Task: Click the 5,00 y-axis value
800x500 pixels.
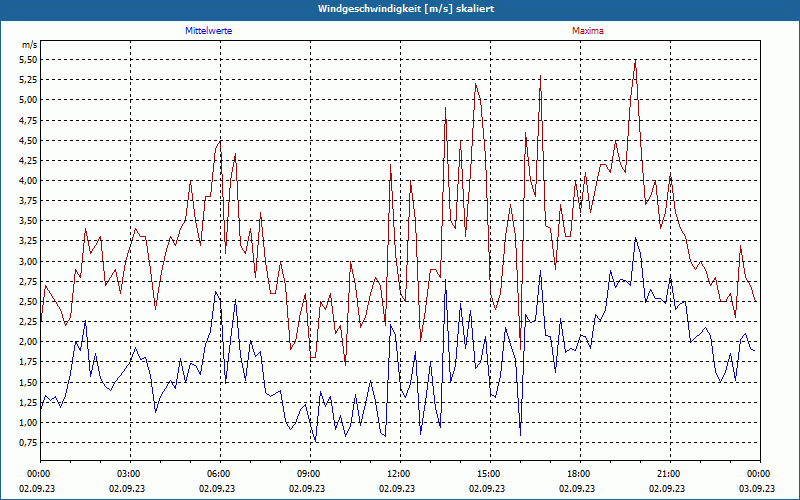Action: point(30,100)
